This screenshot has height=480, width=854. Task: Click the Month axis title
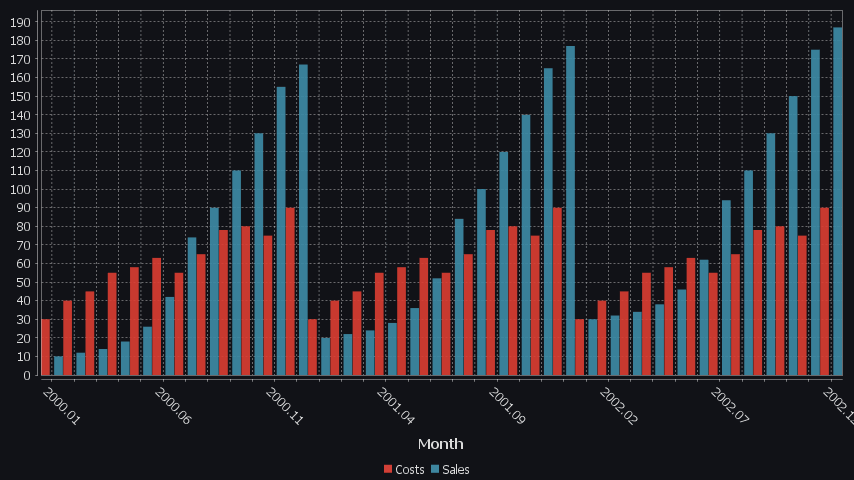pyautogui.click(x=440, y=444)
